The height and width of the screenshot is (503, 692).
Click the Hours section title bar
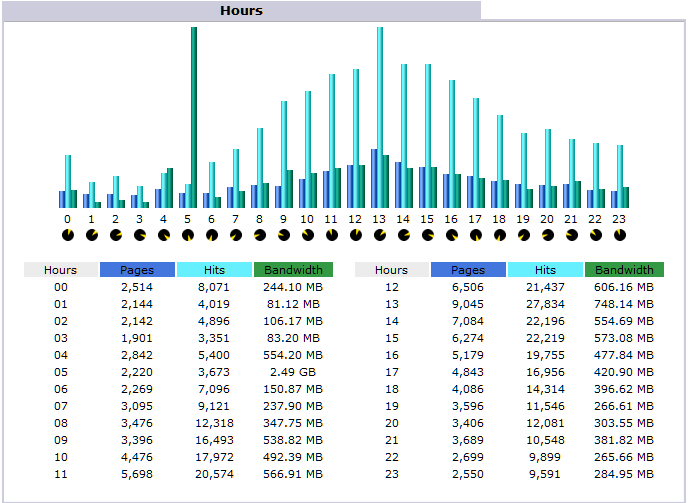point(241,11)
